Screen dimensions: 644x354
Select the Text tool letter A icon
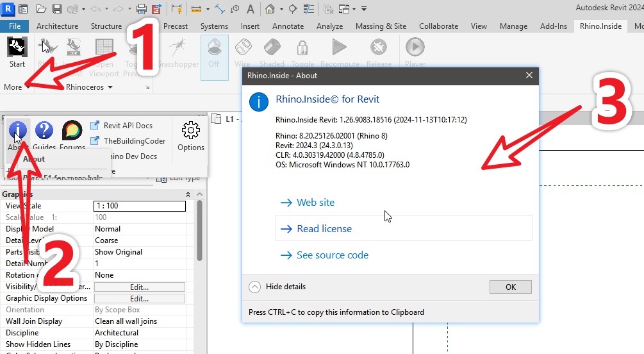250,8
